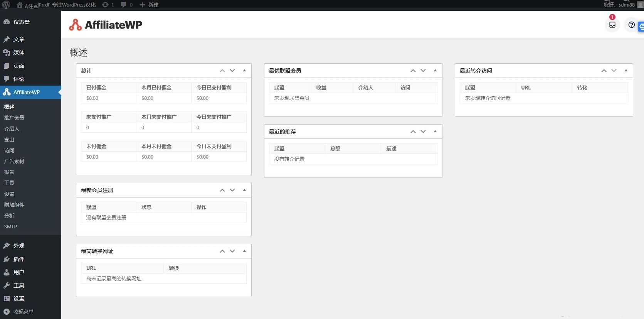The image size is (644, 319).
Task: Collapse the 最优联盟会员 panel
Action: pos(435,71)
